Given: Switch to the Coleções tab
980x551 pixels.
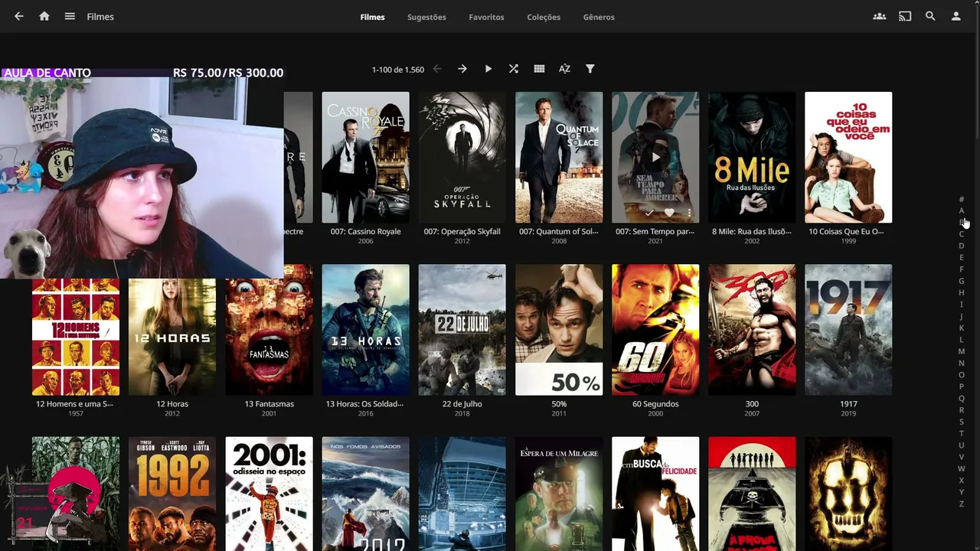Looking at the screenshot, I should (x=544, y=17).
